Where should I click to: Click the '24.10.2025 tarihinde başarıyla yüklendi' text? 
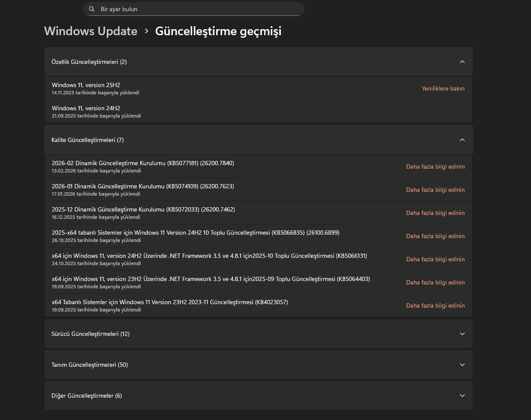(x=96, y=263)
